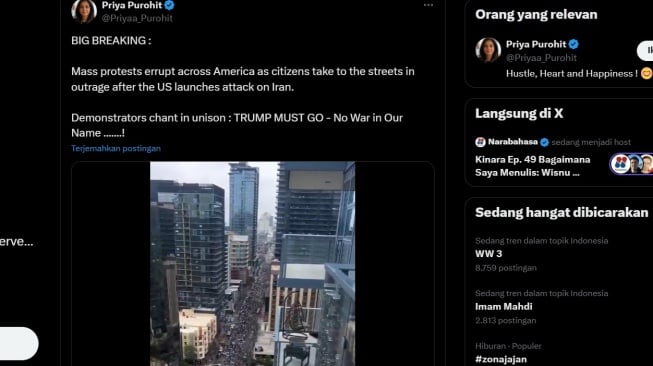Click Terjemahkan postingan translate link
Screen dimensions: 653x366
(x=116, y=148)
